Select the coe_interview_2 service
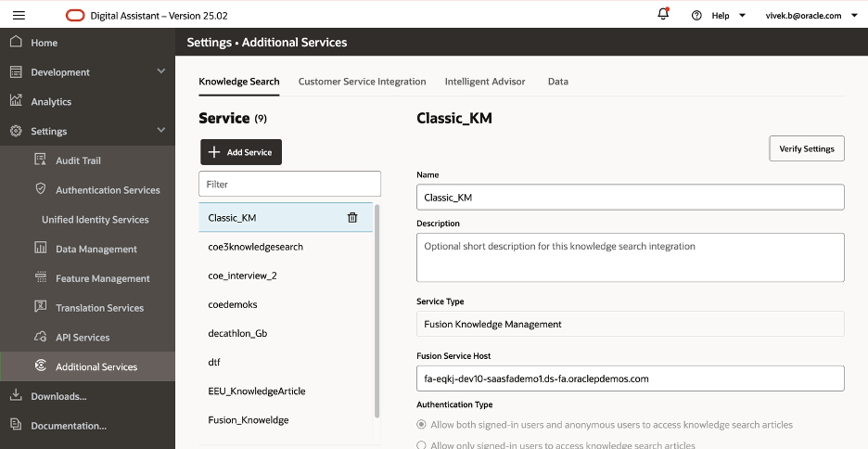The height and width of the screenshot is (449, 868). coord(286,276)
